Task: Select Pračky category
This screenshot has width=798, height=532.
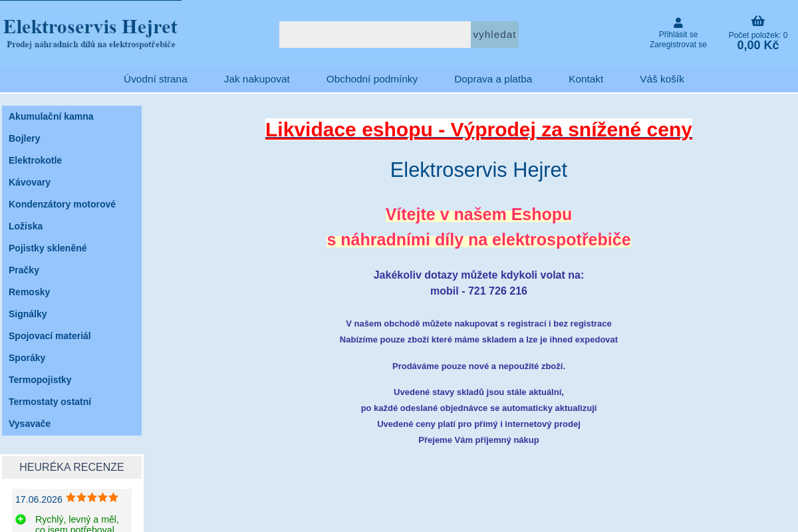Action: [72, 270]
